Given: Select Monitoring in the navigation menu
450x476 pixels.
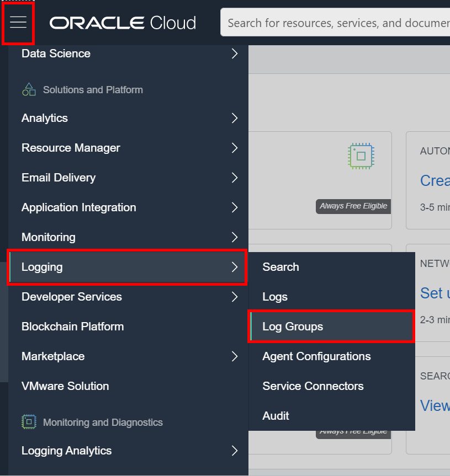Looking at the screenshot, I should (49, 237).
